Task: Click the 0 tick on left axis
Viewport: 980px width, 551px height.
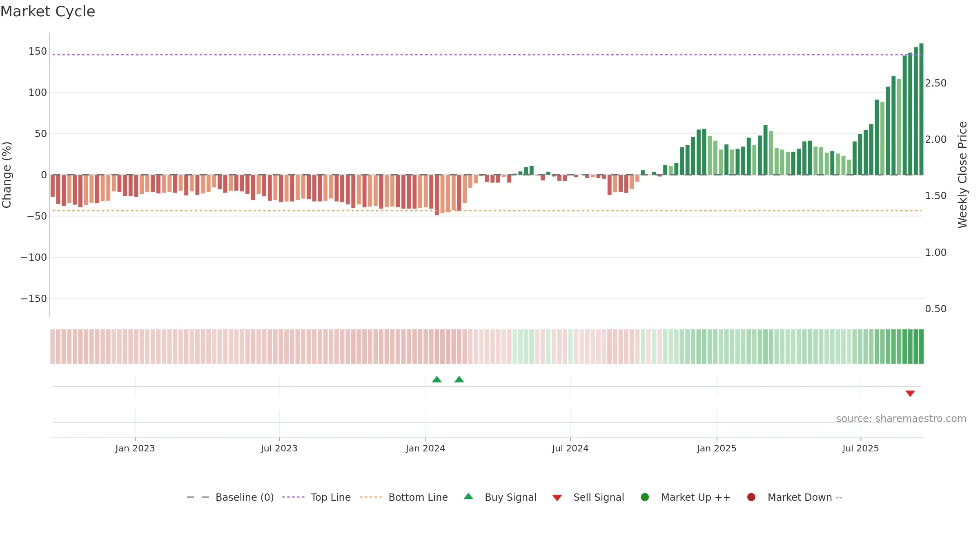Action: coord(44,175)
